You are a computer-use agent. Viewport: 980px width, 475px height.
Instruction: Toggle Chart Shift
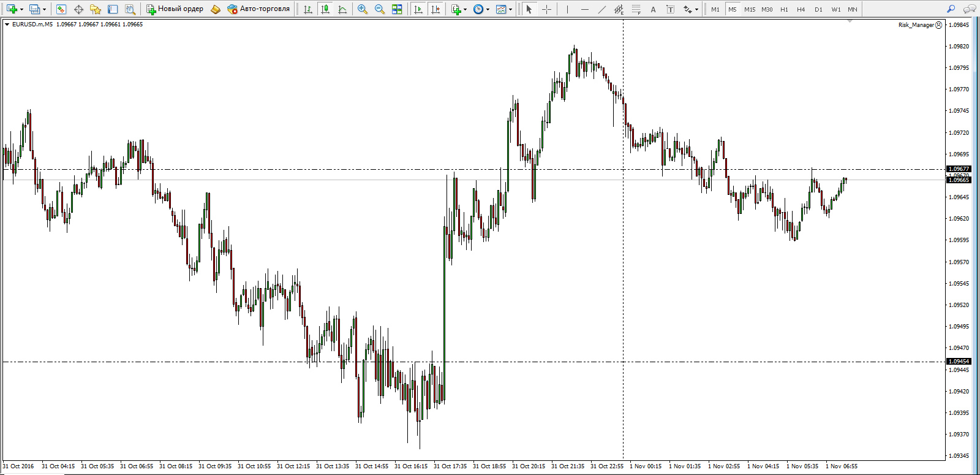(435, 9)
